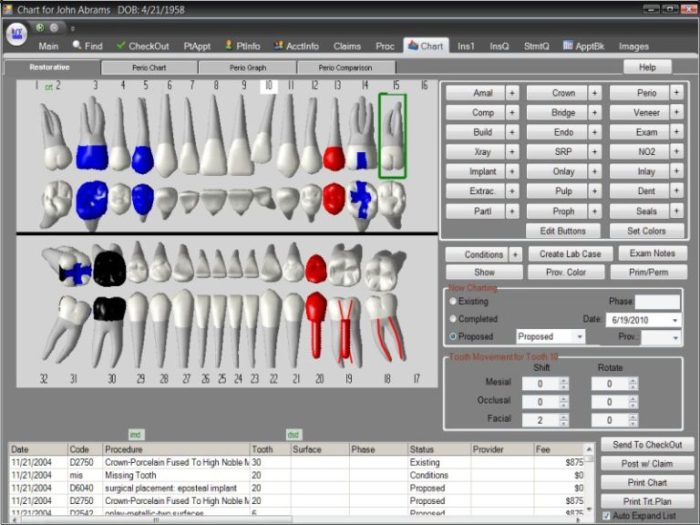
Task: Click inside the Phase input field
Action: [657, 301]
